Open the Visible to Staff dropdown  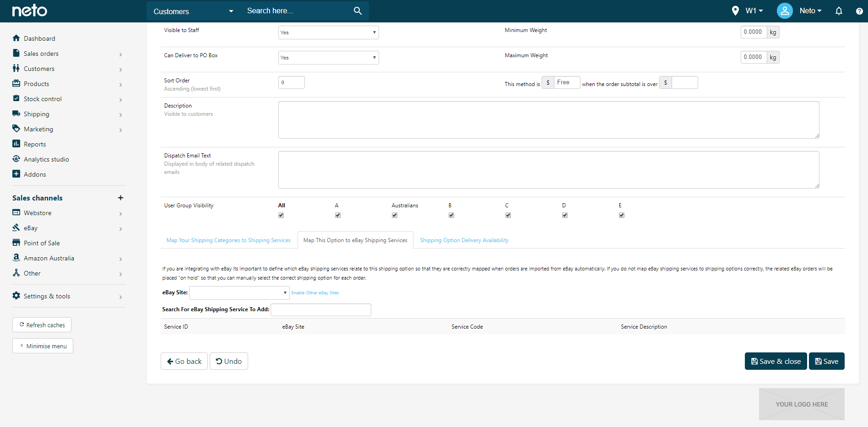[328, 32]
